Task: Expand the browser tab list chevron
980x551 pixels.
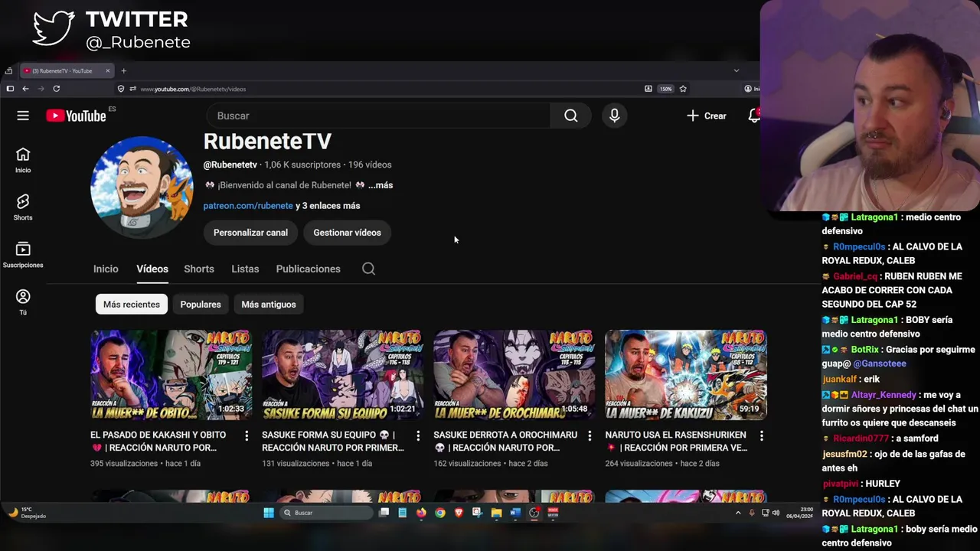Action: point(737,71)
